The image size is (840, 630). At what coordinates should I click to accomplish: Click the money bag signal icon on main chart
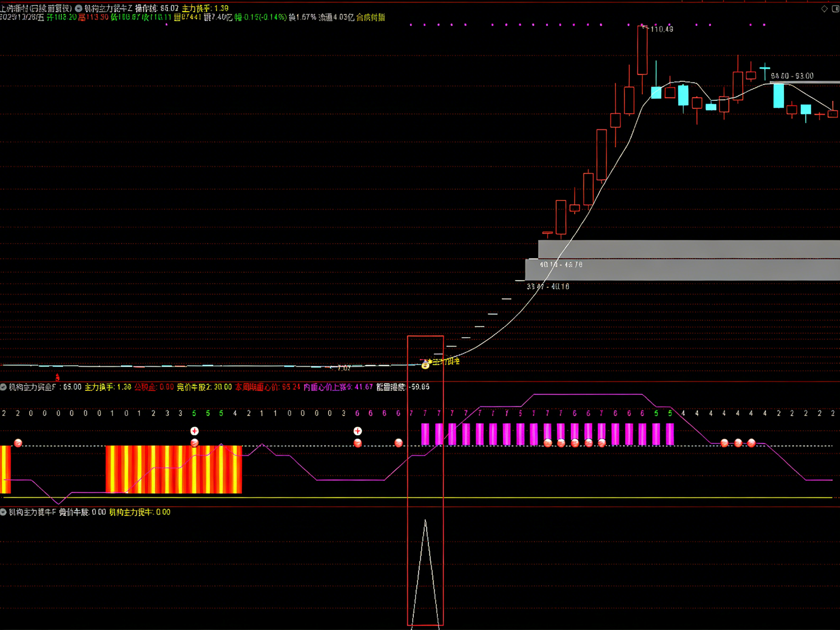tap(426, 365)
